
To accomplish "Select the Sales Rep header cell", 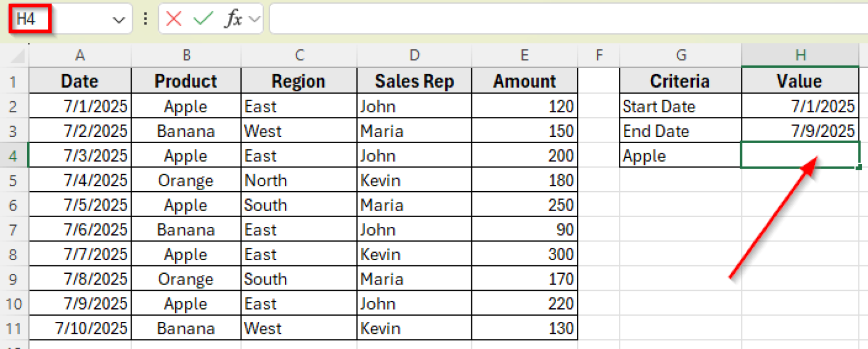I will [414, 81].
